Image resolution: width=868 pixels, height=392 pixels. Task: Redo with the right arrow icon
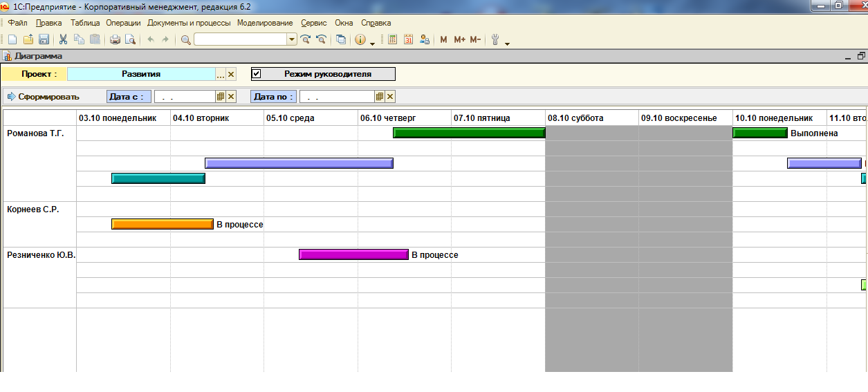165,39
